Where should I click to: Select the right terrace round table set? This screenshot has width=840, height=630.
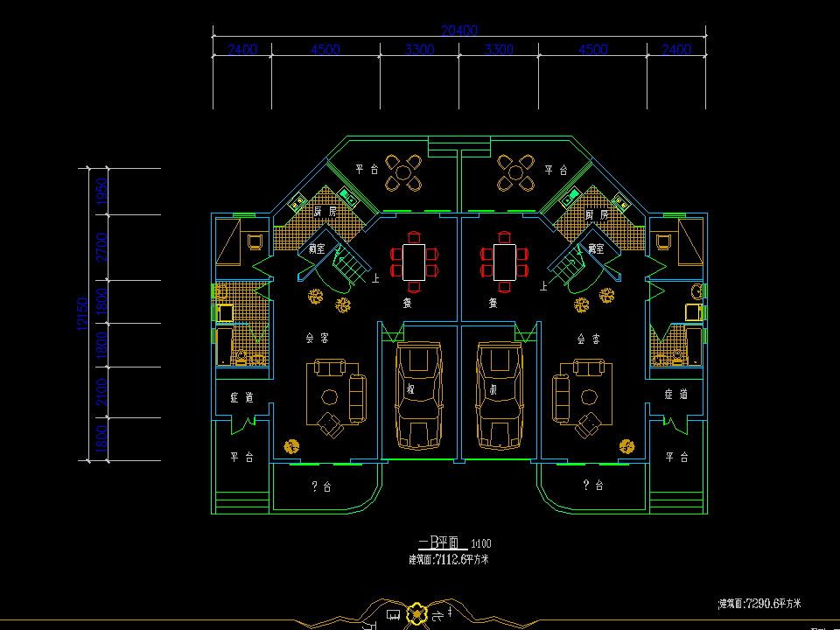tap(516, 172)
